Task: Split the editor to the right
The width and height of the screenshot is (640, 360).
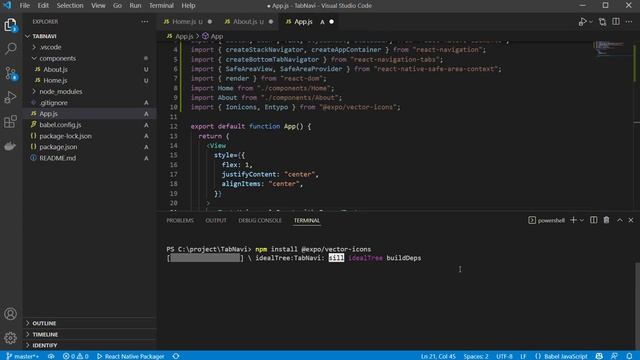Action: coord(616,22)
